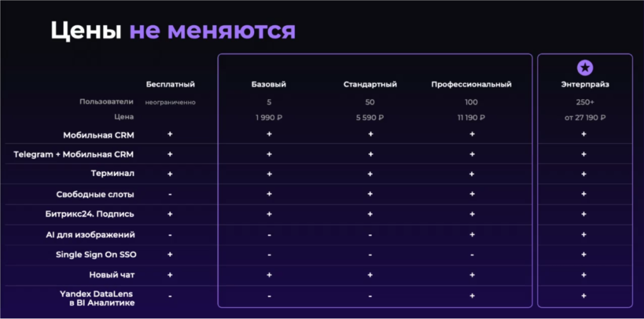Click the Стандартный plan column title
Image resolution: width=644 pixels, height=319 pixels.
coord(370,84)
